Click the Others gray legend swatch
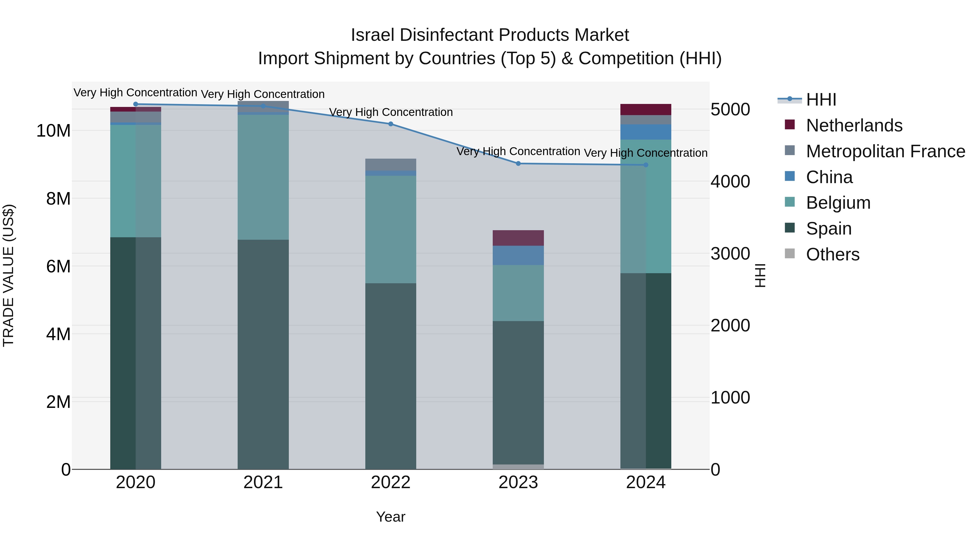 [790, 253]
